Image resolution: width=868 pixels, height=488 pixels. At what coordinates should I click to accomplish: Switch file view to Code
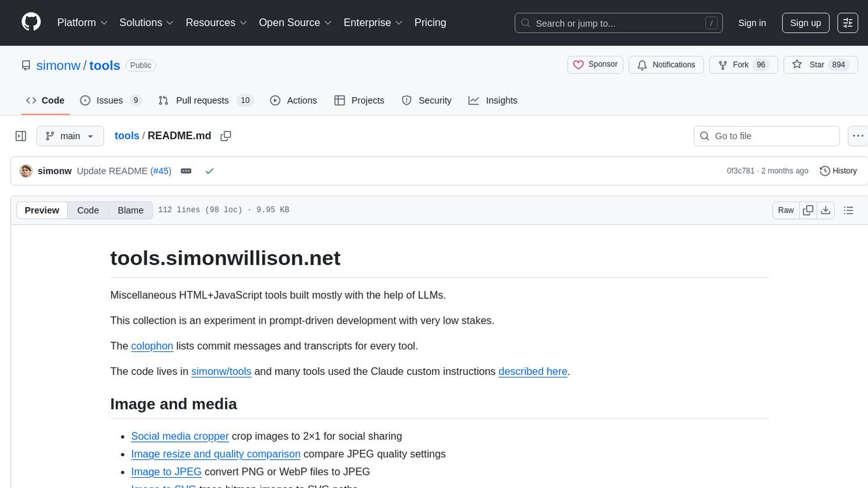pyautogui.click(x=88, y=210)
